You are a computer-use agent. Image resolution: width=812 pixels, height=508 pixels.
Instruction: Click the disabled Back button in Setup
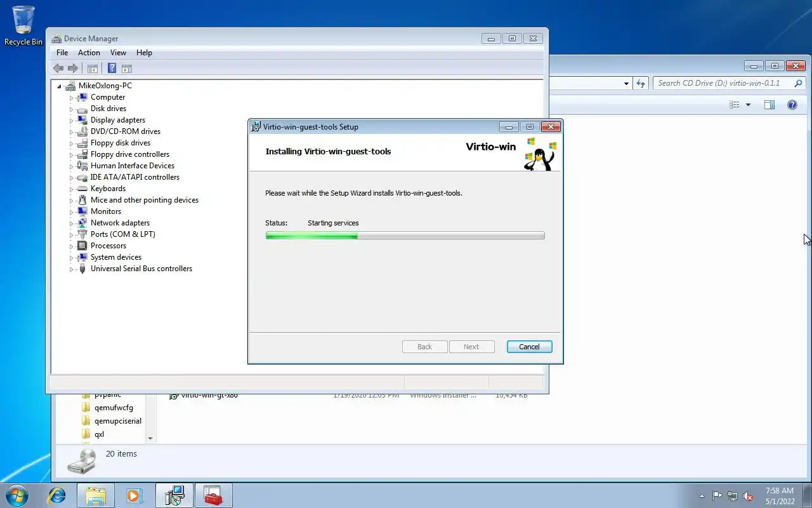pyautogui.click(x=424, y=347)
